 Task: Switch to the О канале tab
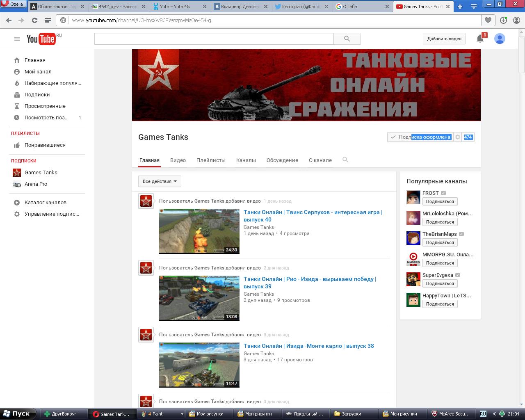point(320,160)
